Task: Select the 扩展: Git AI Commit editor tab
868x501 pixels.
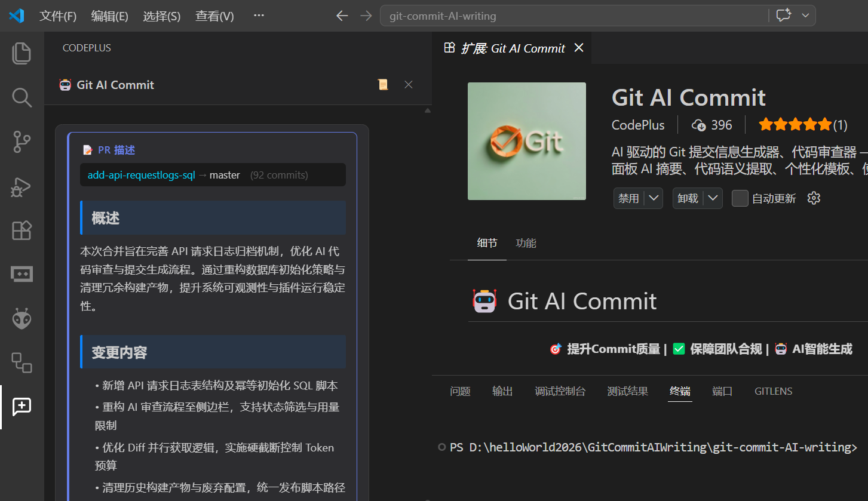Action: (513, 48)
